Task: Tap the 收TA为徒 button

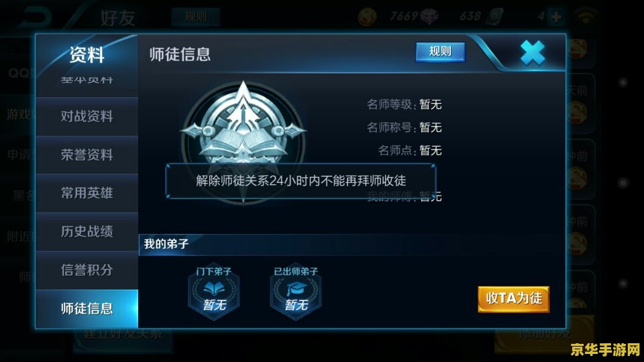Action: (513, 299)
